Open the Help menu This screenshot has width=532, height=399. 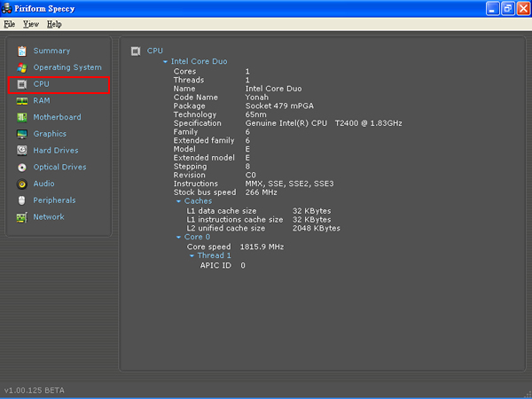pos(54,24)
